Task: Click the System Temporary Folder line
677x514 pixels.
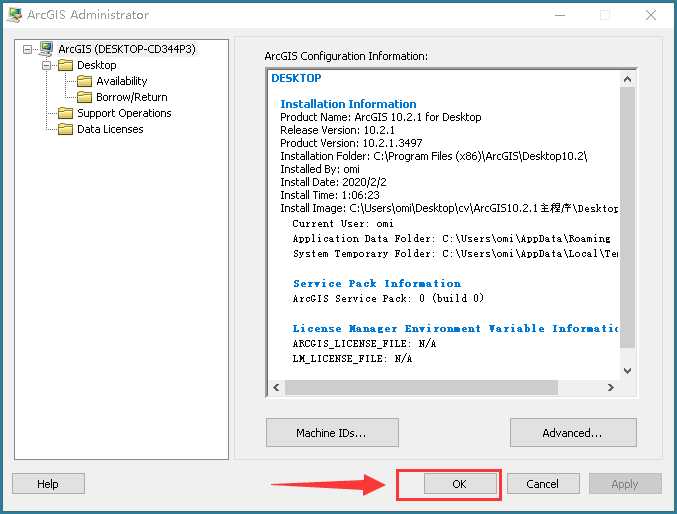Action: coord(455,254)
